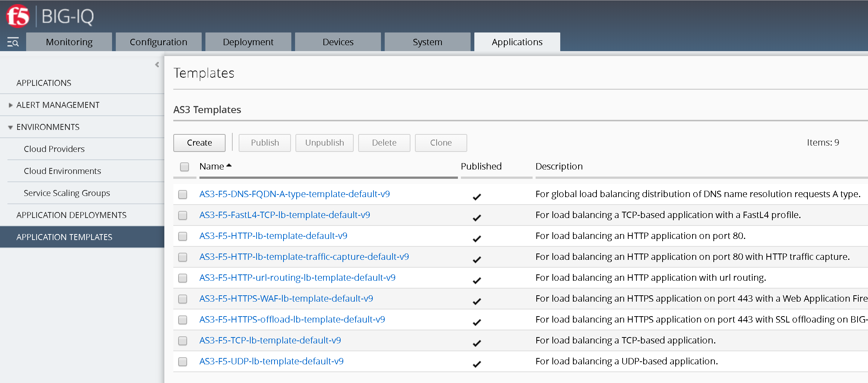868x383 pixels.
Task: Toggle the select-all templates checkbox
Action: 185,166
